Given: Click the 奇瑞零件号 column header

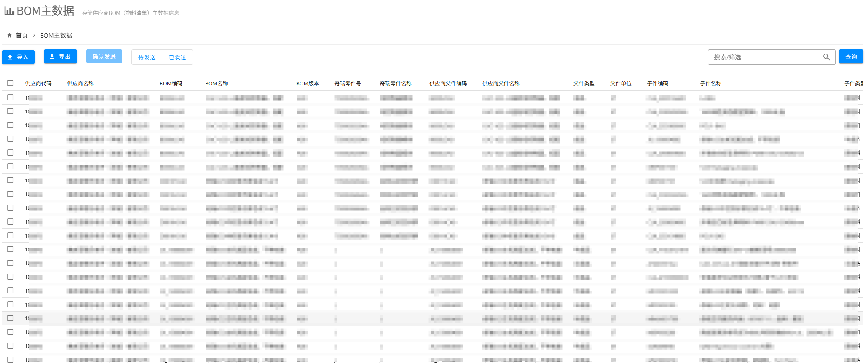Looking at the screenshot, I should pyautogui.click(x=347, y=84).
